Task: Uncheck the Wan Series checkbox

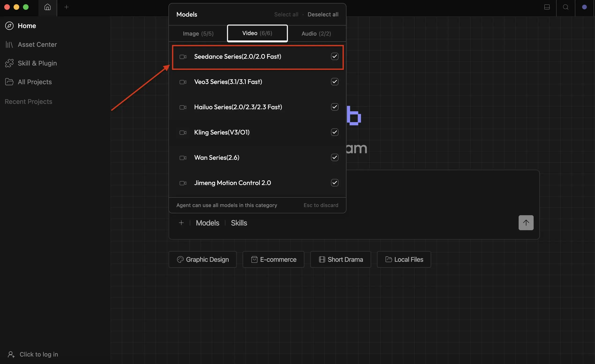Action: 335,157
